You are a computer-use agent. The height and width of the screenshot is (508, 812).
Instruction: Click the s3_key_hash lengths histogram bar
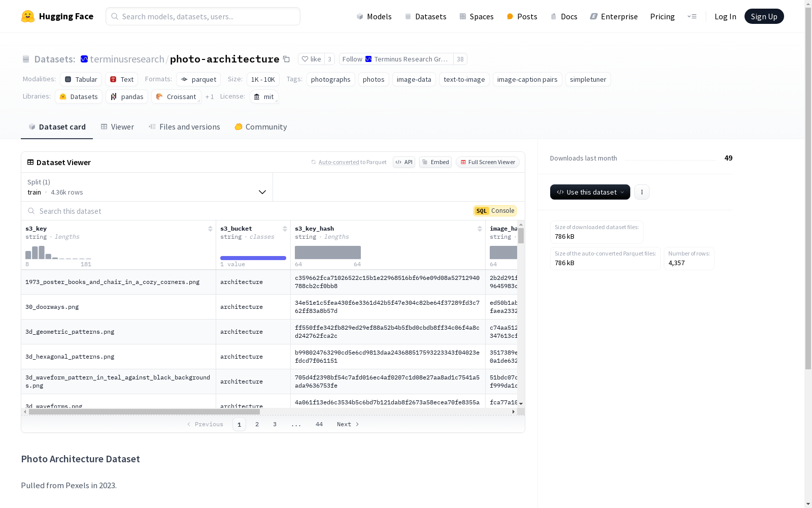pyautogui.click(x=328, y=252)
